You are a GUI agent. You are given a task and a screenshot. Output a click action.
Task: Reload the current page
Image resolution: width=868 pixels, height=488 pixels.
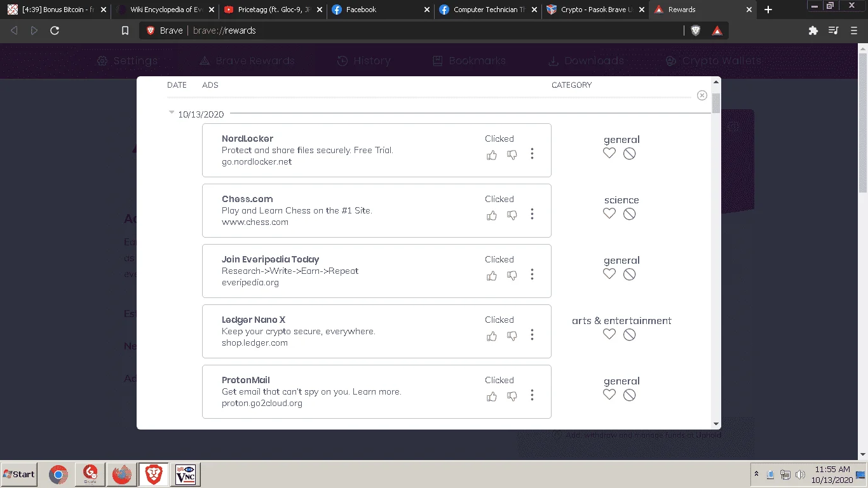(x=55, y=30)
